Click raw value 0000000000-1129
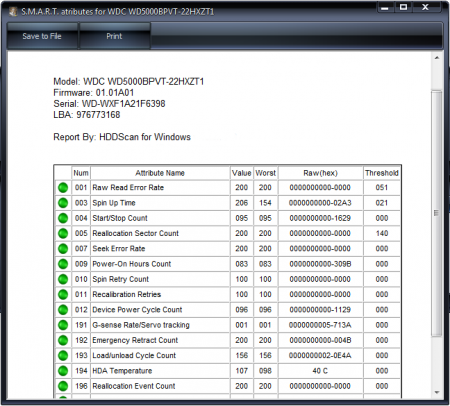The height and width of the screenshot is (406, 450). [x=320, y=310]
